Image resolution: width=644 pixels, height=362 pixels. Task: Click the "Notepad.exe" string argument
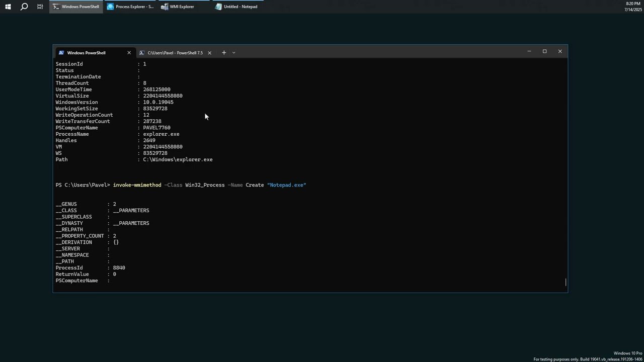[x=286, y=185]
